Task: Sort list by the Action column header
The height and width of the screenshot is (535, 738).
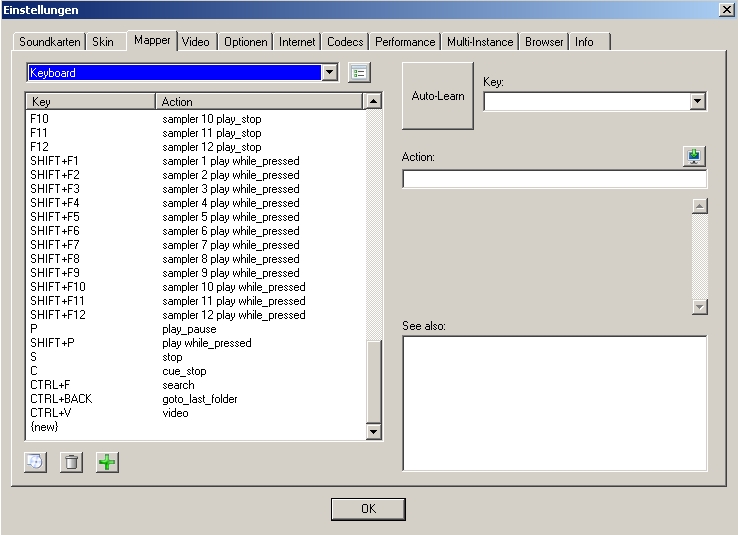Action: [x=260, y=102]
